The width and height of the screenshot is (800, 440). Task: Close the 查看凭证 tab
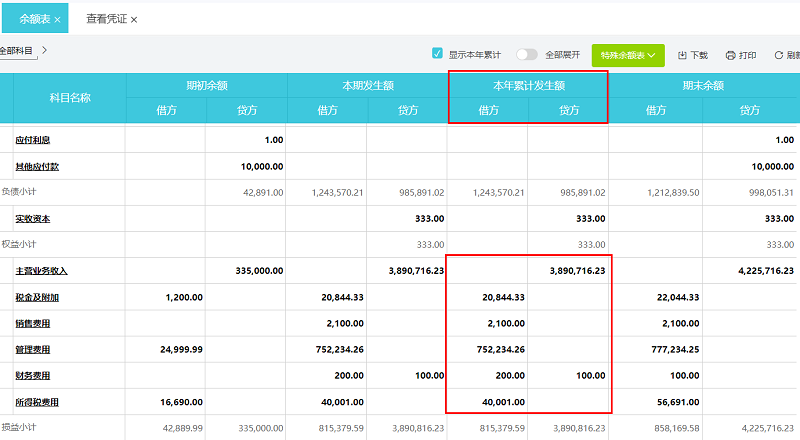(134, 19)
